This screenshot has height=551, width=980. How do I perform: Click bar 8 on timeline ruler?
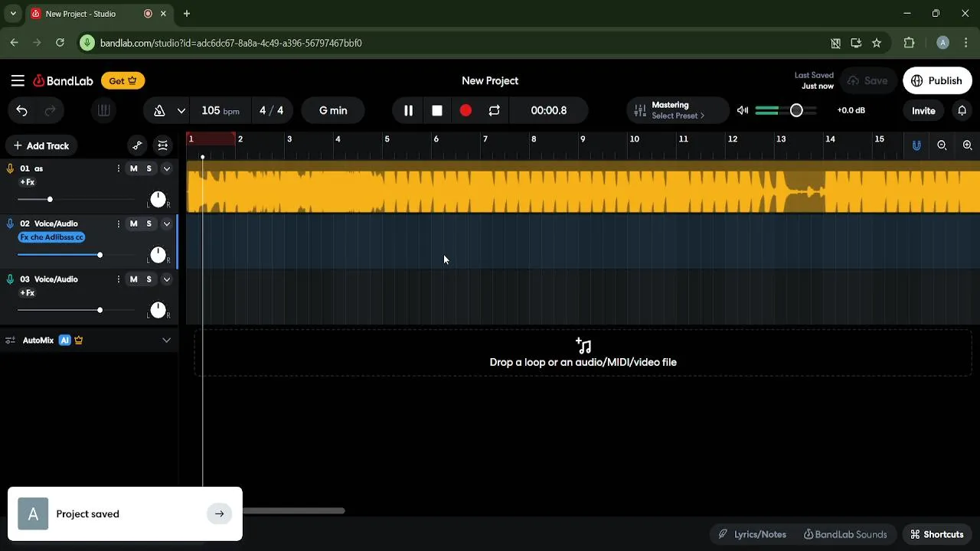click(534, 139)
